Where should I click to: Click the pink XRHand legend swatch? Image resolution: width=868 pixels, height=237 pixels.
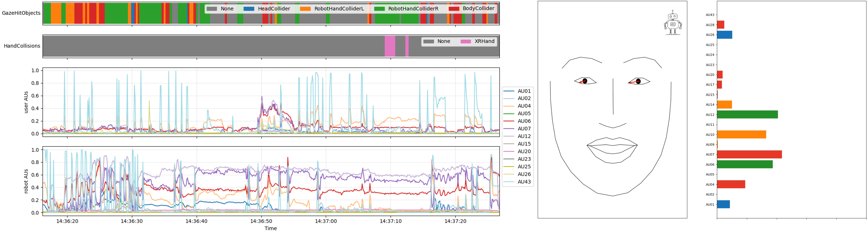[466, 41]
